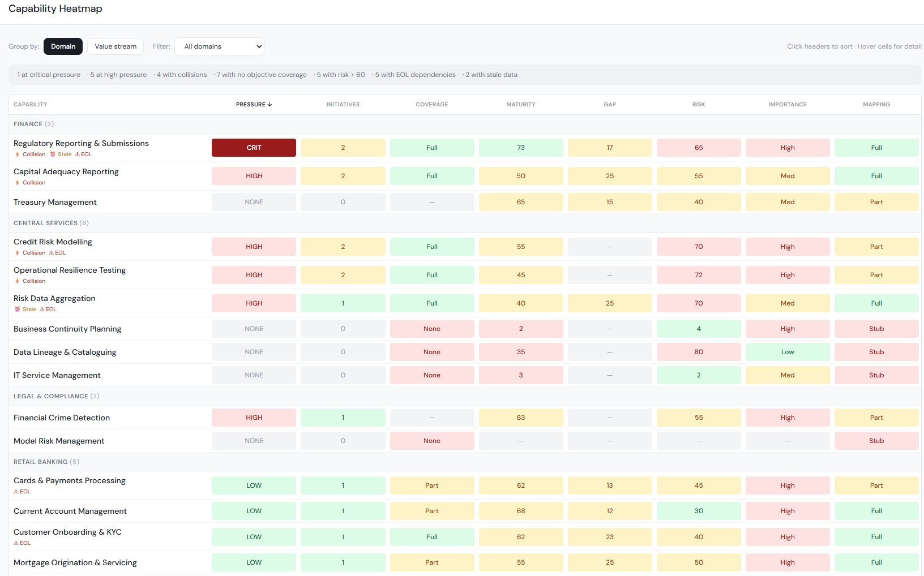Click the EOL warning icon under Credit Risk Modelling

tap(51, 253)
